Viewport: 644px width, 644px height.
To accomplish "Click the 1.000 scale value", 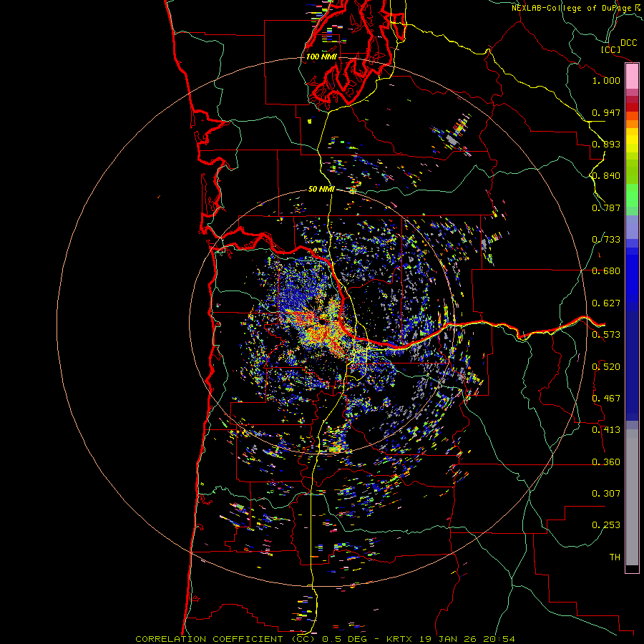I will point(606,80).
